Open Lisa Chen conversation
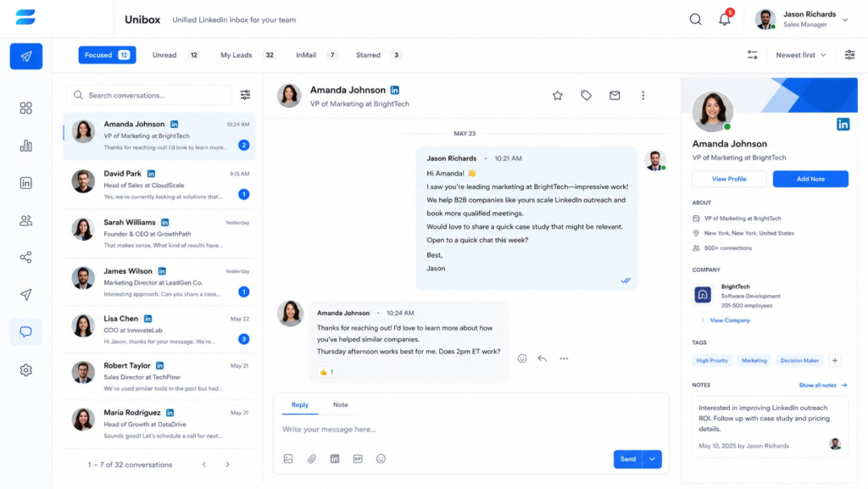 [x=159, y=330]
